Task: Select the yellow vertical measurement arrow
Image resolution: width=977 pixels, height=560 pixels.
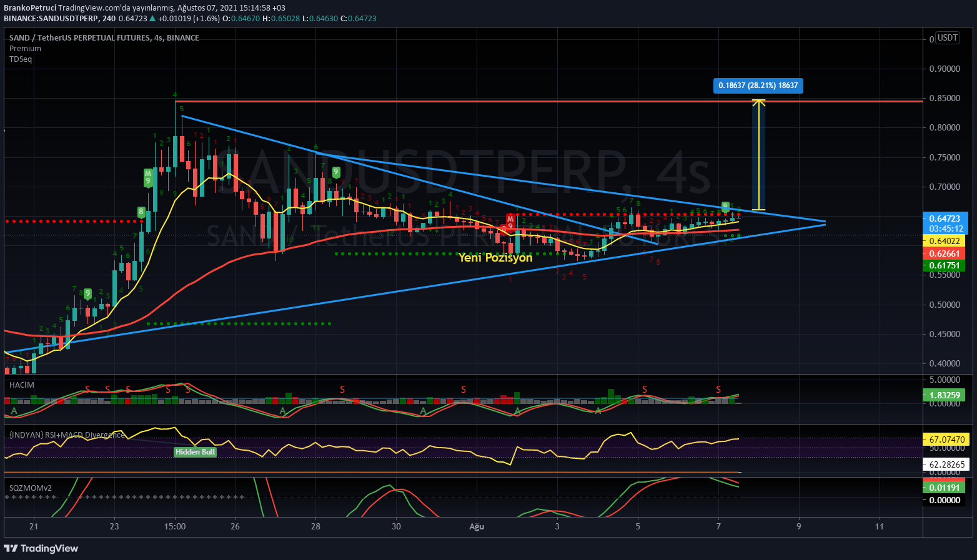Action: pyautogui.click(x=758, y=155)
